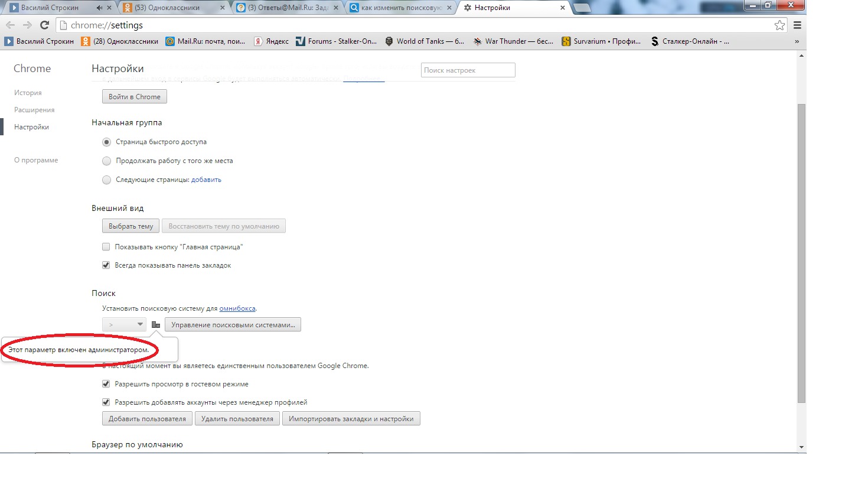Switch to the (53) Одноклассники tab
868x501 pixels.
tap(172, 8)
